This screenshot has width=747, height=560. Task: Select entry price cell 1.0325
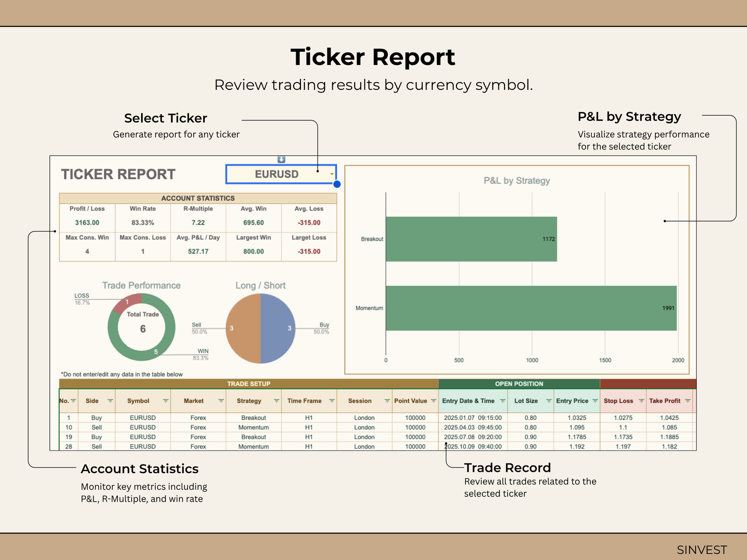tap(577, 418)
